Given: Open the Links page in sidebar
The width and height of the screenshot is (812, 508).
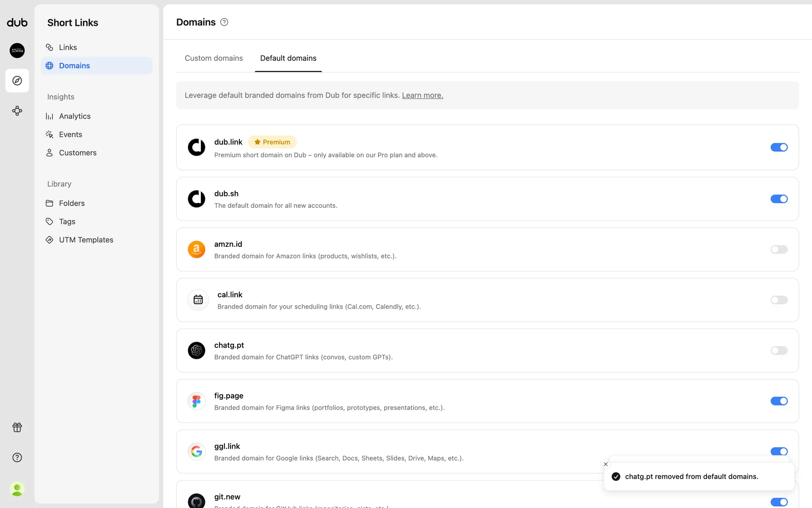Looking at the screenshot, I should [68, 47].
